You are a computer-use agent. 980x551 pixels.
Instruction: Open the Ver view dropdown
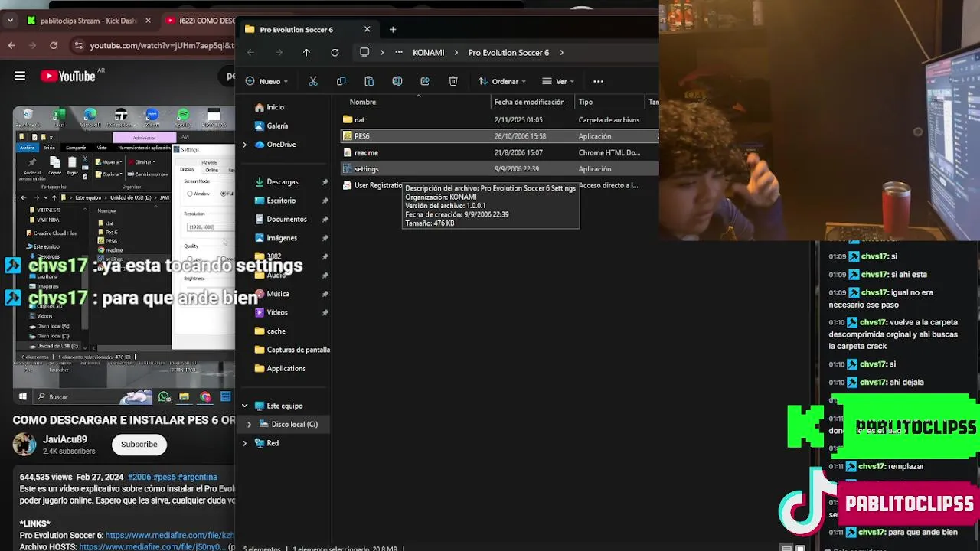(558, 81)
